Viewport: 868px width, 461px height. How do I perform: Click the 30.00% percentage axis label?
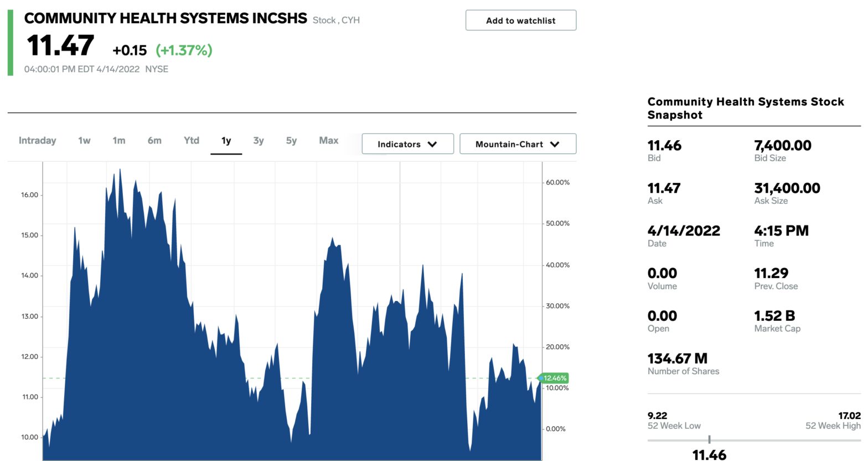click(x=557, y=306)
